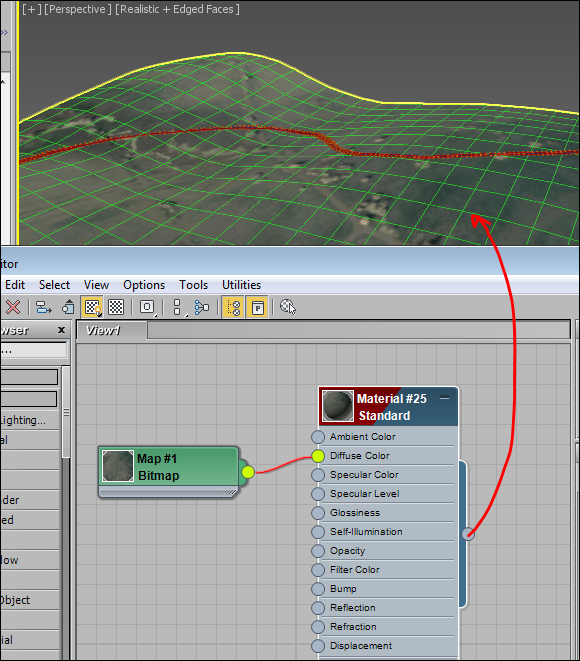The height and width of the screenshot is (661, 580).
Task: Click Material #25 node output socket
Action: click(468, 534)
